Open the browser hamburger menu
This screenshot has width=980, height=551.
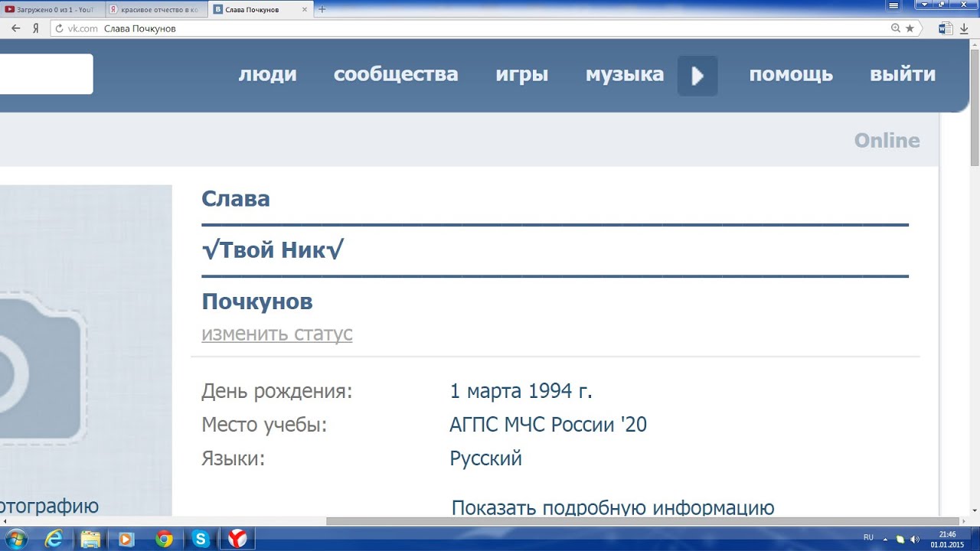click(x=893, y=5)
